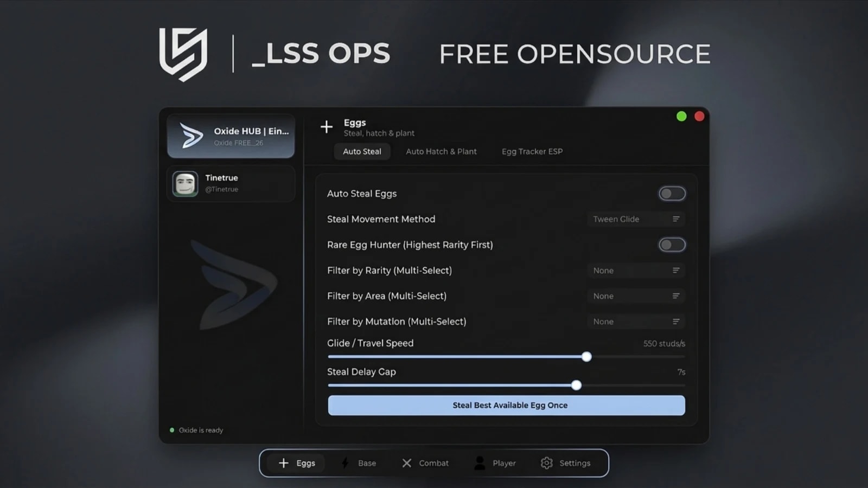Select the Tinetrue user card name
The height and width of the screenshot is (488, 868).
click(221, 178)
